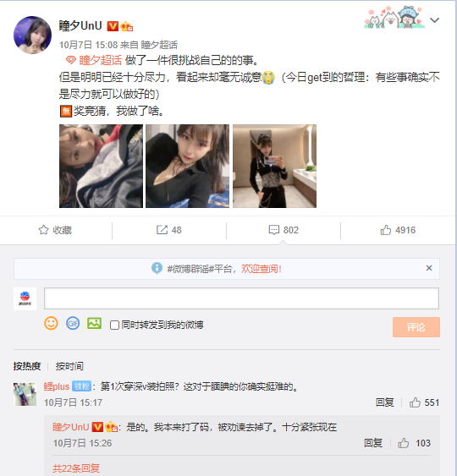Focus the comment text input box
Image resolution: width=457 pixels, height=476 pixels.
(241, 298)
